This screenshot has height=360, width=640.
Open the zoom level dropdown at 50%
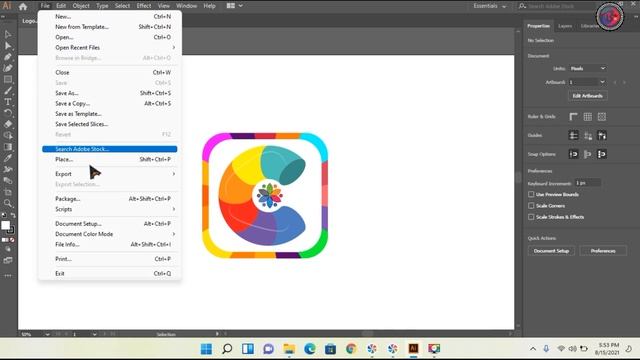click(47, 334)
